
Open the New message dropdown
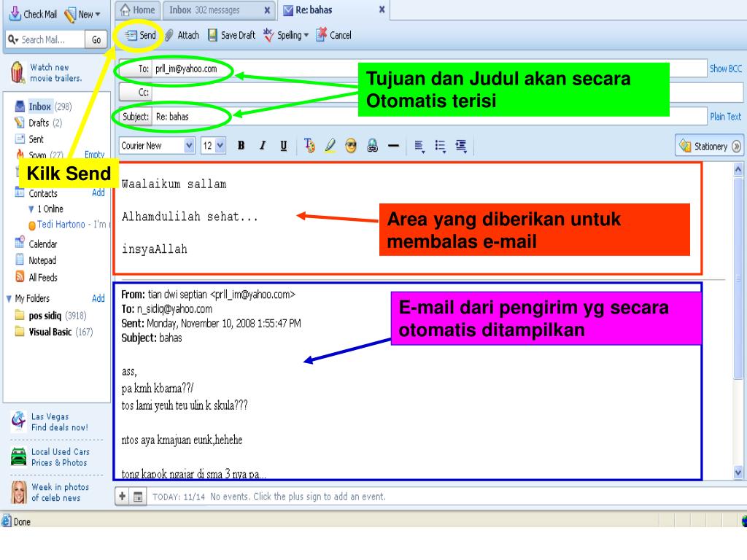pos(82,15)
